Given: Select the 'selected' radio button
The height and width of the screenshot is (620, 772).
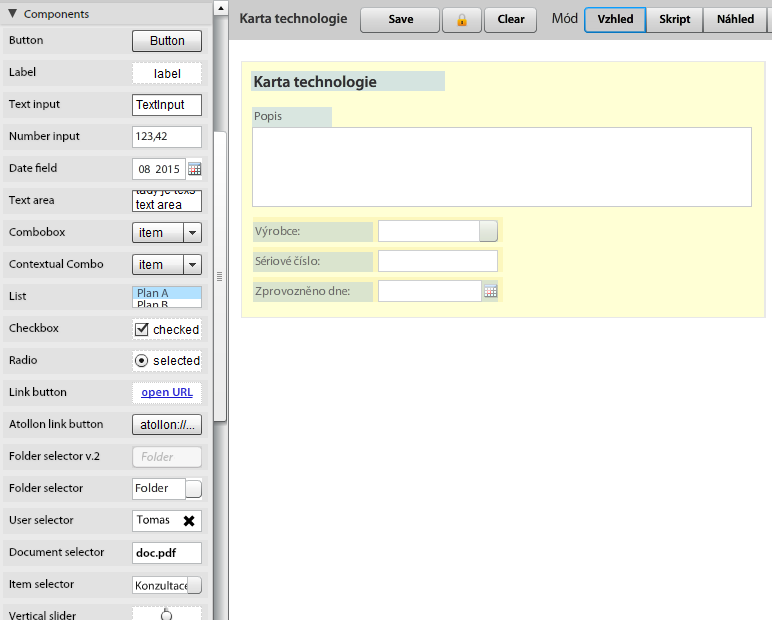Looking at the screenshot, I should (x=141, y=361).
